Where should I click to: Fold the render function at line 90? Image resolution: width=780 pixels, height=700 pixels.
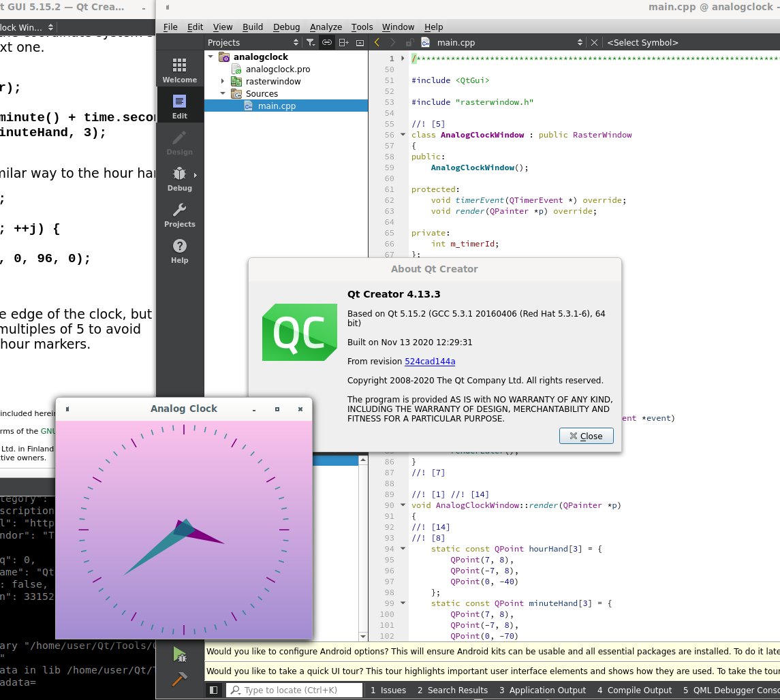(403, 505)
